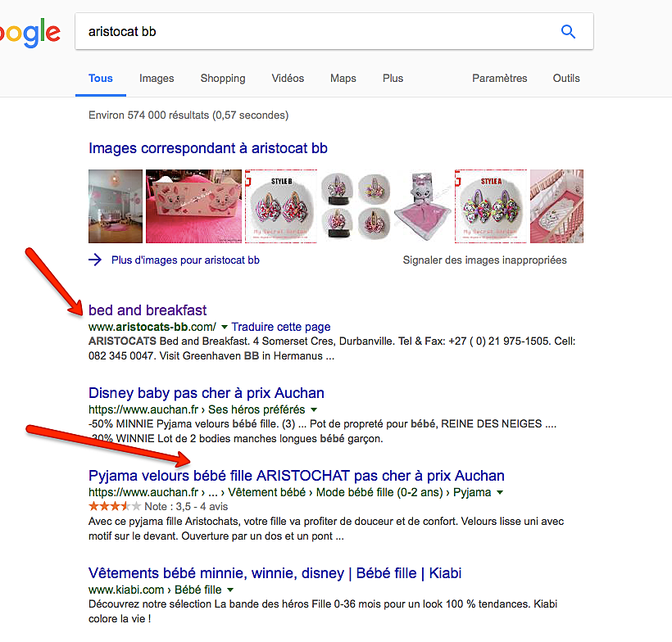The height and width of the screenshot is (642, 672).
Task: Click Signaler des images inappropriées
Action: point(484,260)
